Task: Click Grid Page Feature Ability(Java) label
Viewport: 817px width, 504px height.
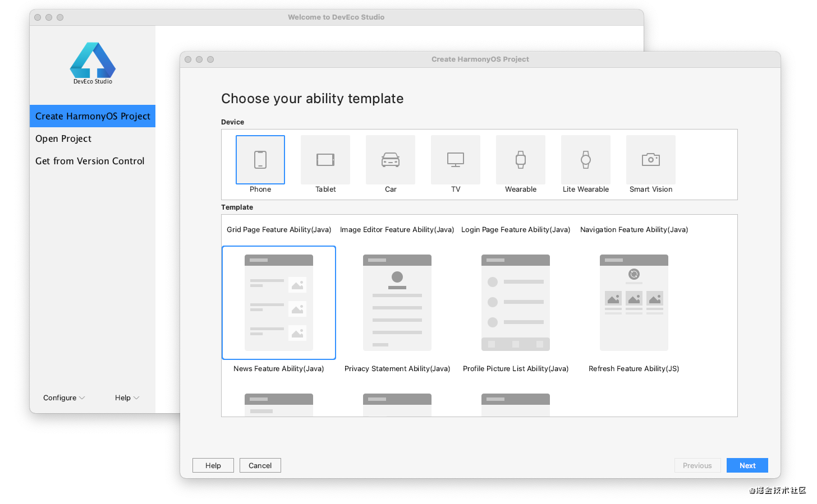Action: point(279,230)
